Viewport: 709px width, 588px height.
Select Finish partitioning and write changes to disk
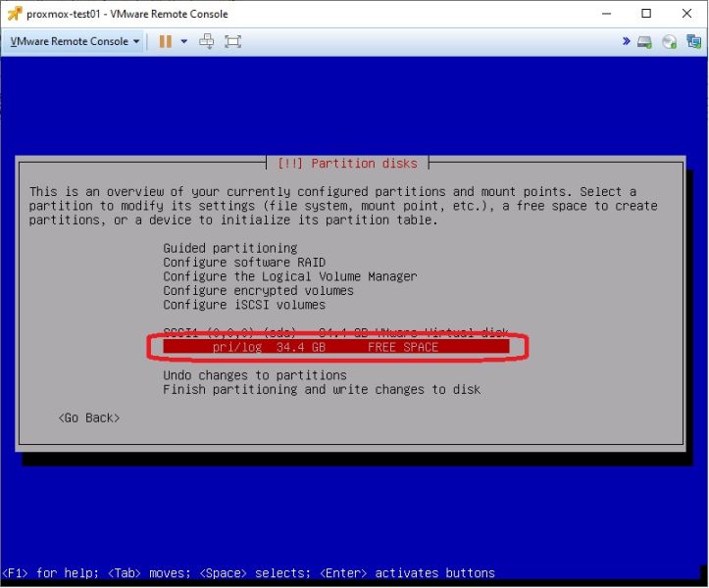pyautogui.click(x=322, y=389)
